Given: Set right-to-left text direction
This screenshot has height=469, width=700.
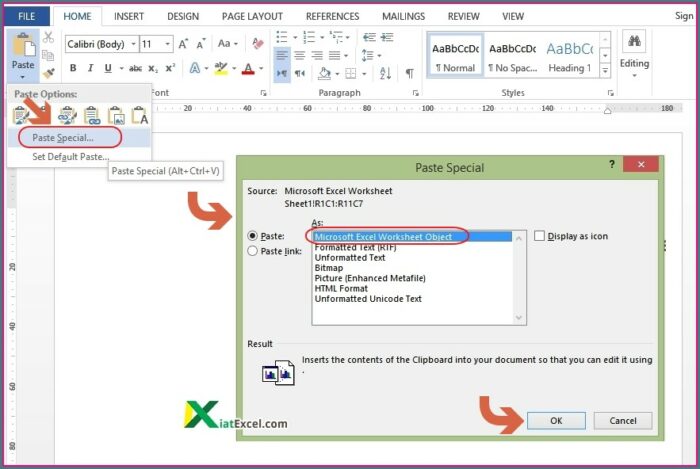Looking at the screenshot, I should [300, 73].
